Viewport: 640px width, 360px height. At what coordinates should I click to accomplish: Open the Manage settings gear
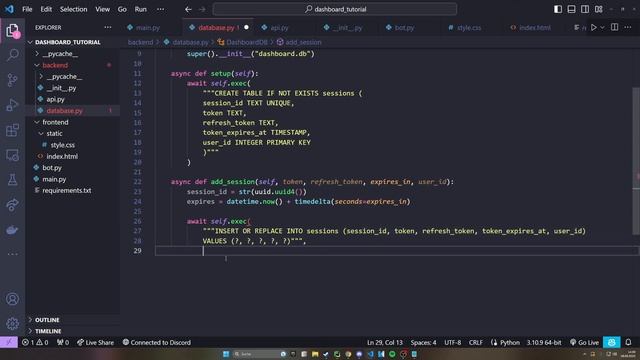tap(12, 324)
